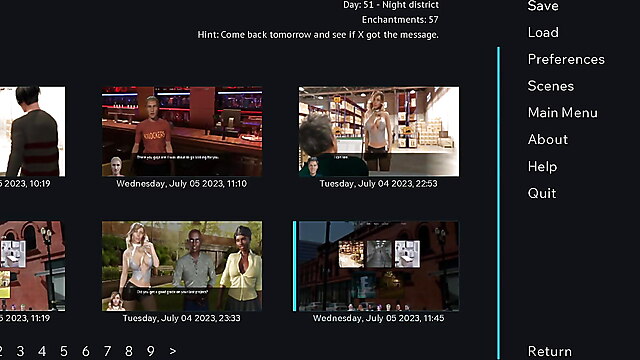Go to save page 6
This screenshot has width=640, height=360.
(86, 351)
